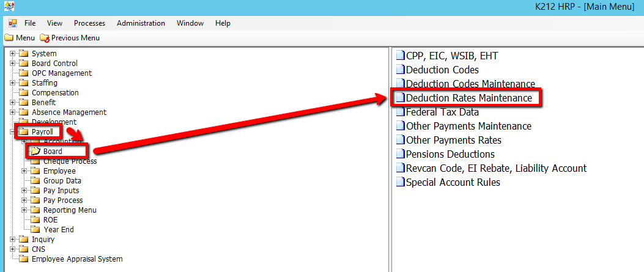Open the Administration menu

(x=141, y=23)
